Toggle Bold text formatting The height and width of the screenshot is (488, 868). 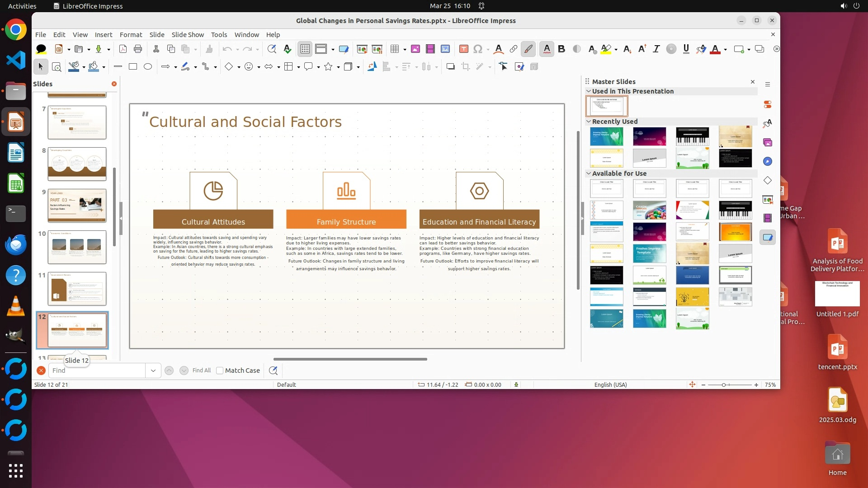click(x=561, y=49)
